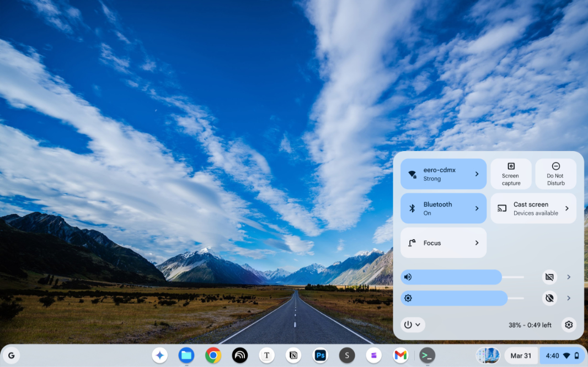Open Photoshop from the shelf
Screen dimensions: 588x367
coord(320,355)
